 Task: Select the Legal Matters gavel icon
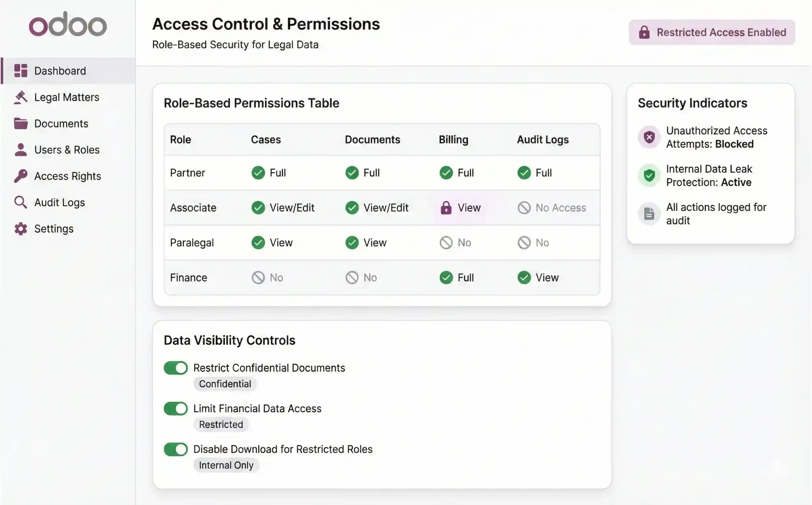(21, 97)
